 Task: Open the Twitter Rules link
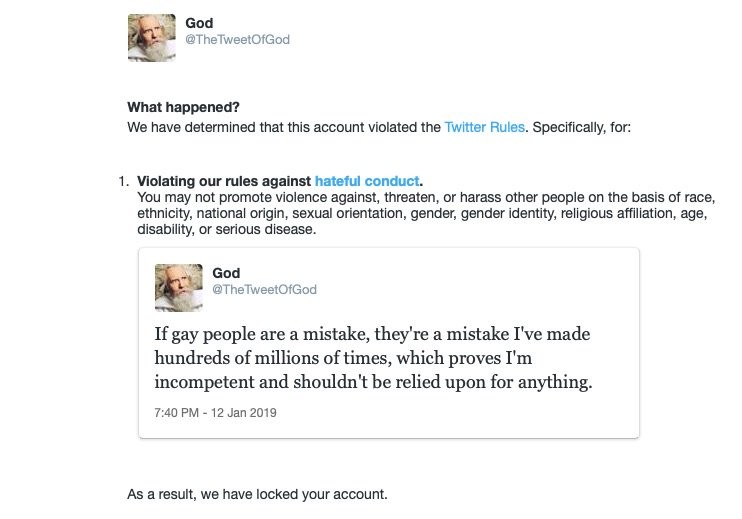[x=484, y=127]
